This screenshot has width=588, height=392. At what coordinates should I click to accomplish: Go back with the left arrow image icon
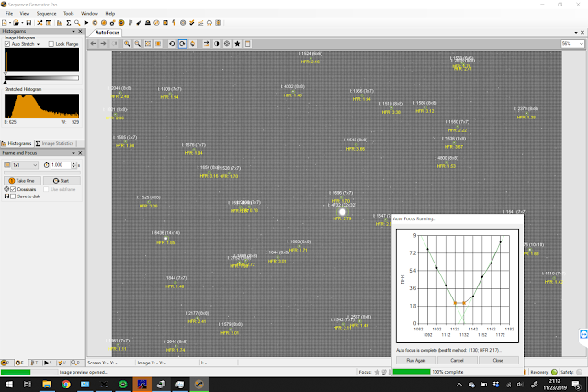click(x=93, y=44)
